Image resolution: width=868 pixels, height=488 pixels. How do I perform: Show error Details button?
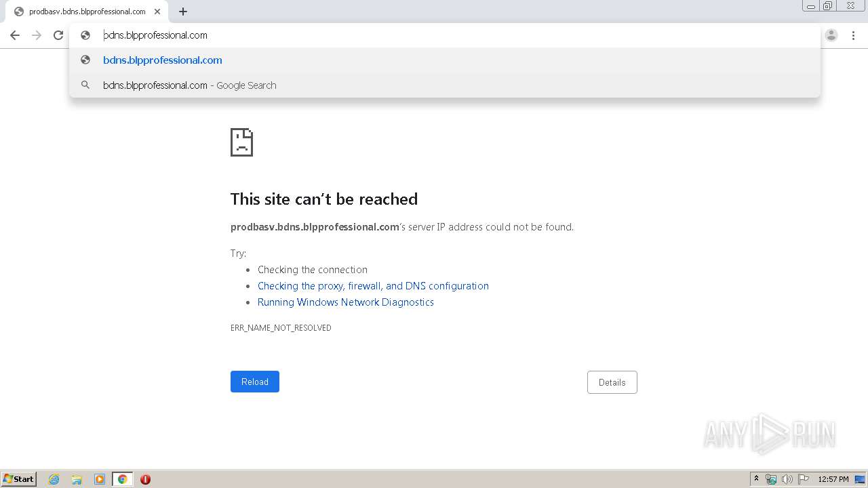tap(612, 382)
